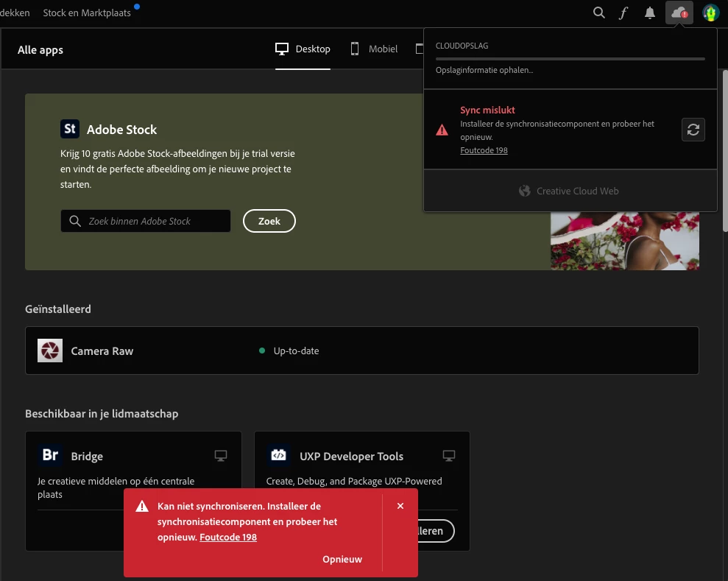The width and height of the screenshot is (728, 581).
Task: Open the Stock en Marktplaats menu item
Action: point(87,13)
